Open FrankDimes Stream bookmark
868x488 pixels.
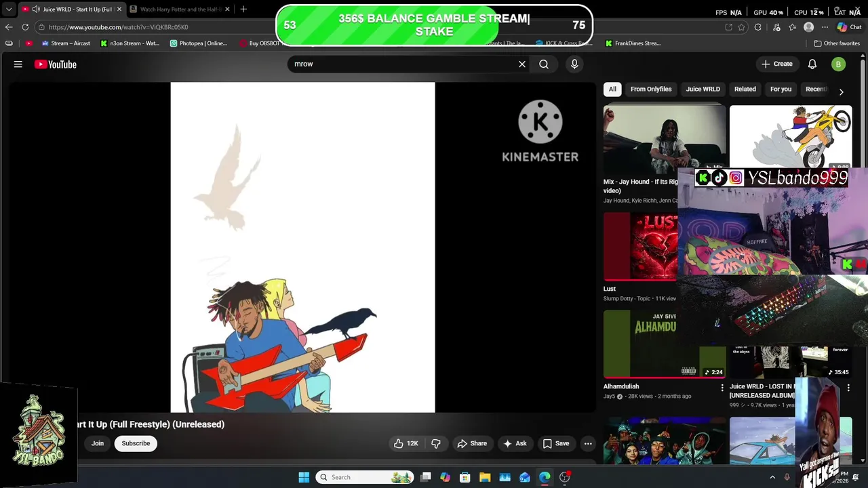(x=633, y=43)
